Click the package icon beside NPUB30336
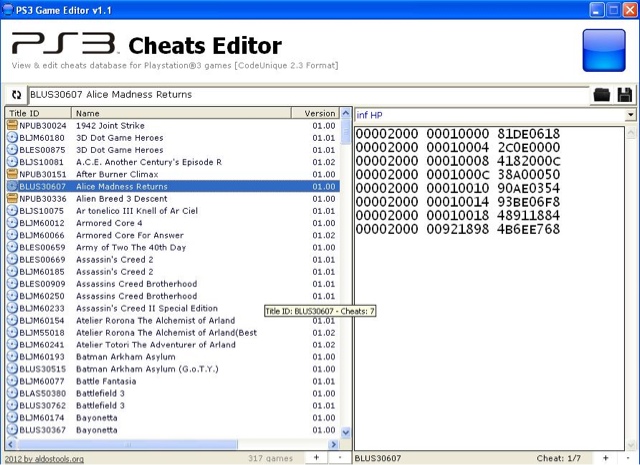This screenshot has width=640, height=465. tap(13, 198)
